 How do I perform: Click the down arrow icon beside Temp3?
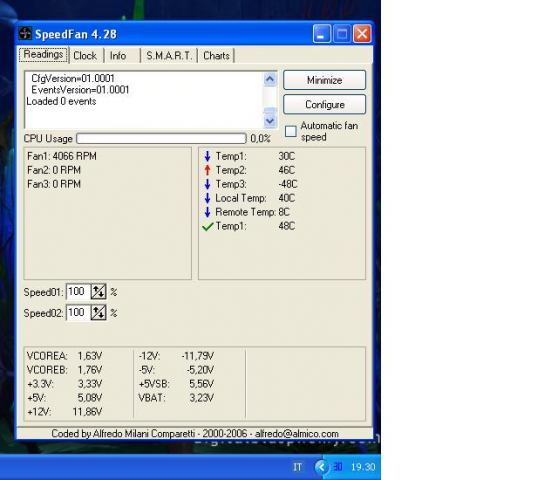pyautogui.click(x=207, y=184)
